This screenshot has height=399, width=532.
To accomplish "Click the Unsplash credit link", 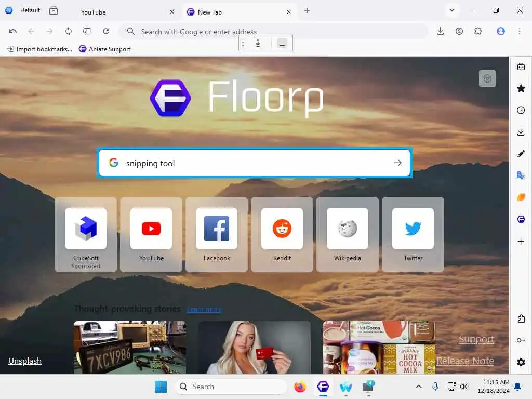I will [25, 361].
